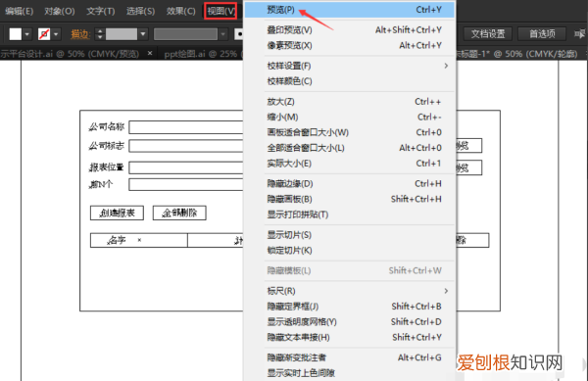Choose 实际大小(E) entry

349,164
